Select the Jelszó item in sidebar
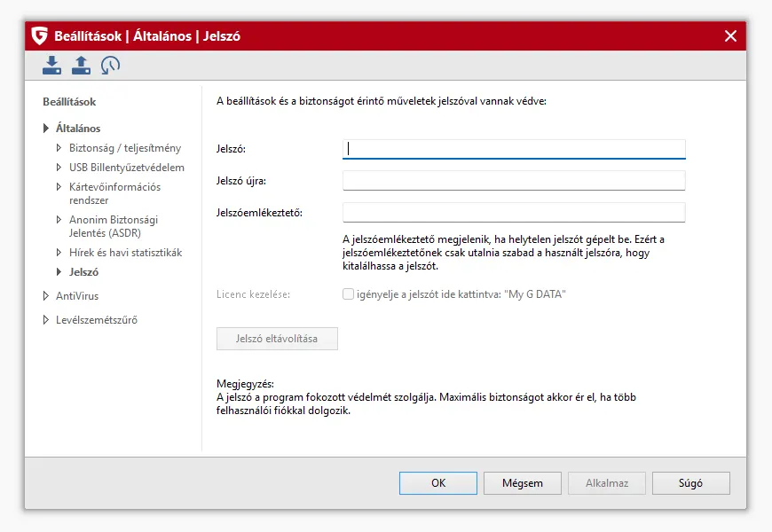The width and height of the screenshot is (772, 532). point(83,272)
